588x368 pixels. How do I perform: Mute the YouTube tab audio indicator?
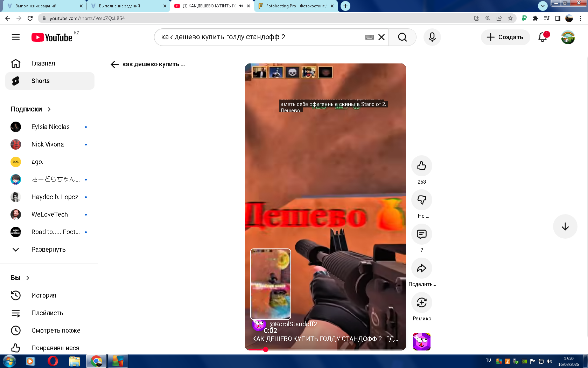(x=241, y=6)
